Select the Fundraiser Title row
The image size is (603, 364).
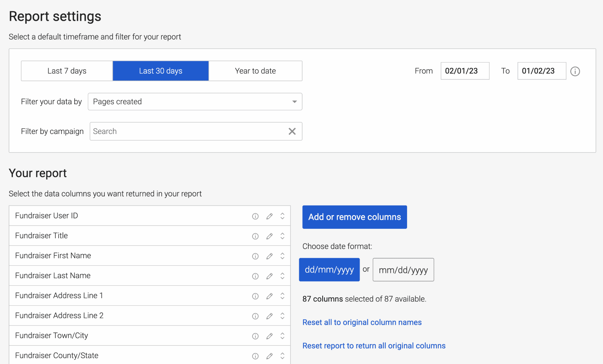150,236
